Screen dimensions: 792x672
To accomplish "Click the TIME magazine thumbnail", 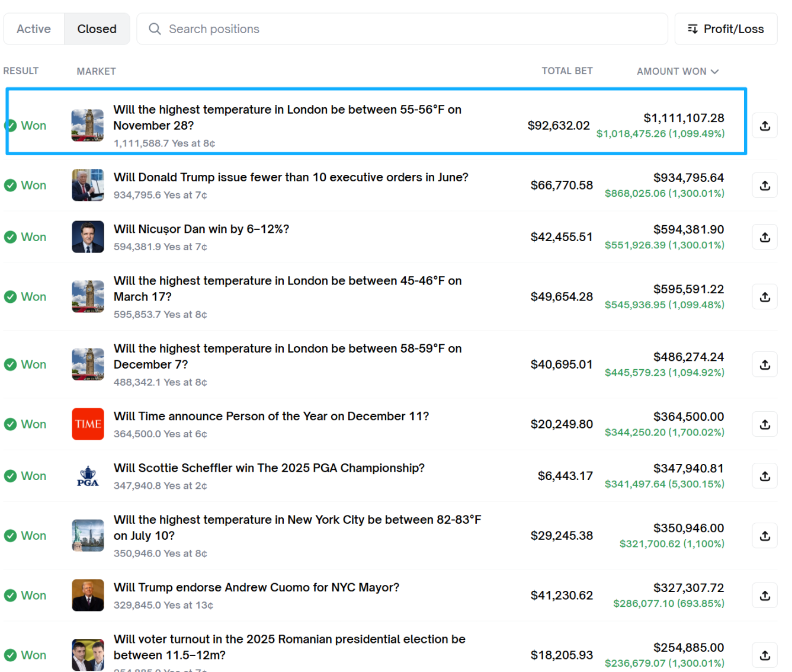I will pos(88,424).
